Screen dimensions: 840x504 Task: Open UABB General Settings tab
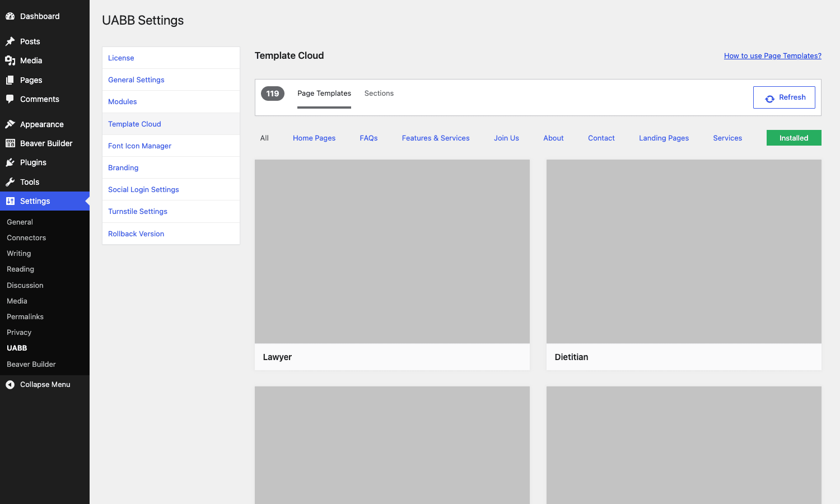(171, 80)
